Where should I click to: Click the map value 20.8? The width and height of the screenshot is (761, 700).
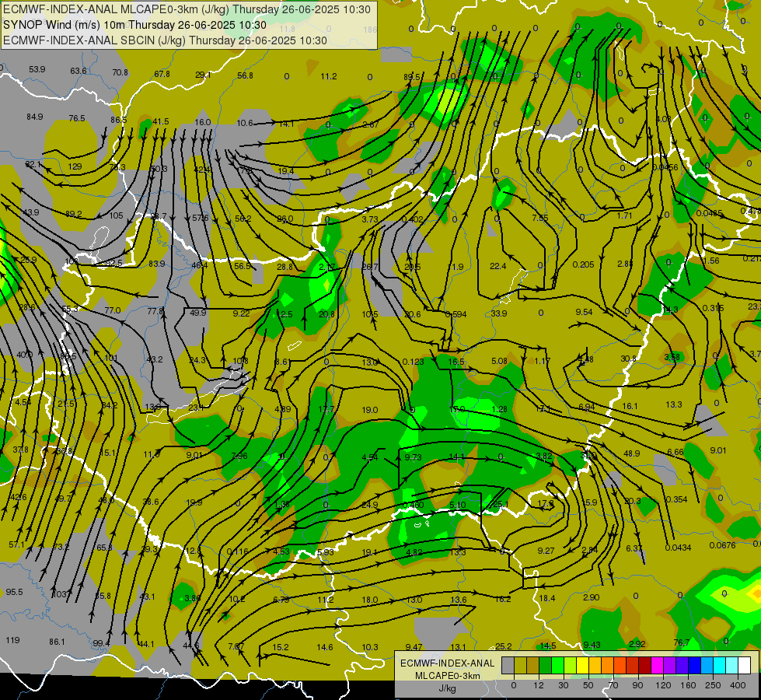click(326, 315)
